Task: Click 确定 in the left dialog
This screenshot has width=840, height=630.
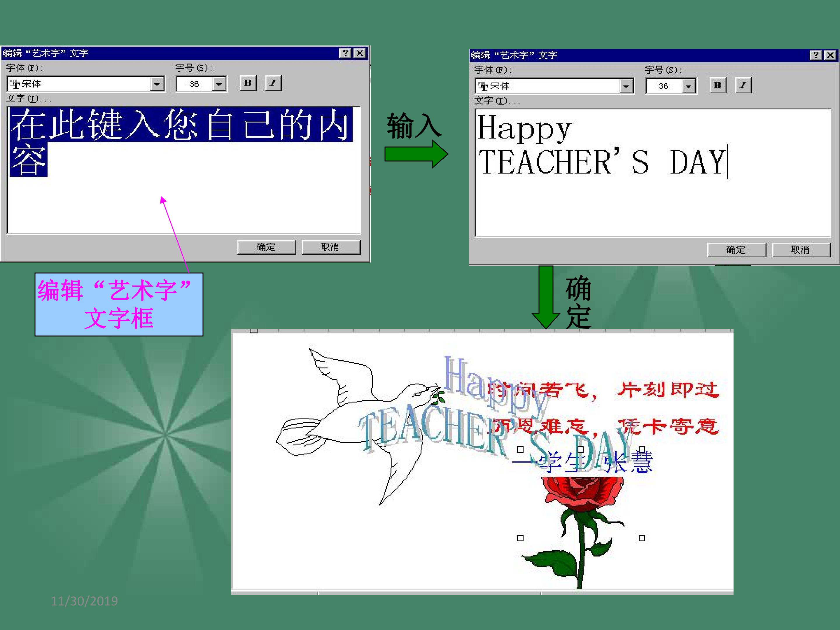Action: [266, 247]
